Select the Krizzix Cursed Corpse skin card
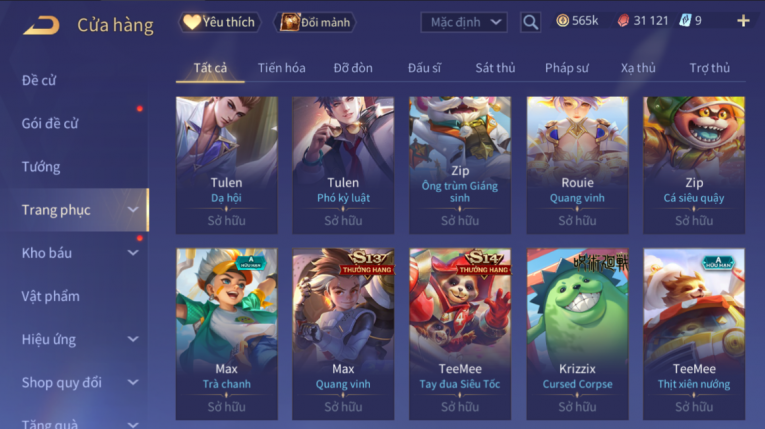Image resolution: width=765 pixels, height=429 pixels. [x=577, y=334]
